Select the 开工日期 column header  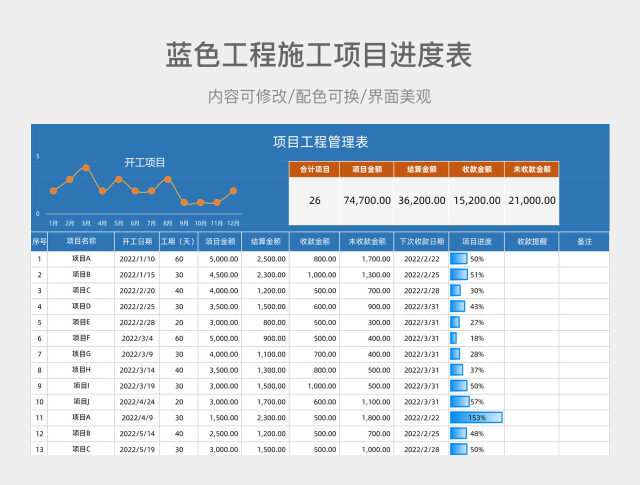point(137,242)
